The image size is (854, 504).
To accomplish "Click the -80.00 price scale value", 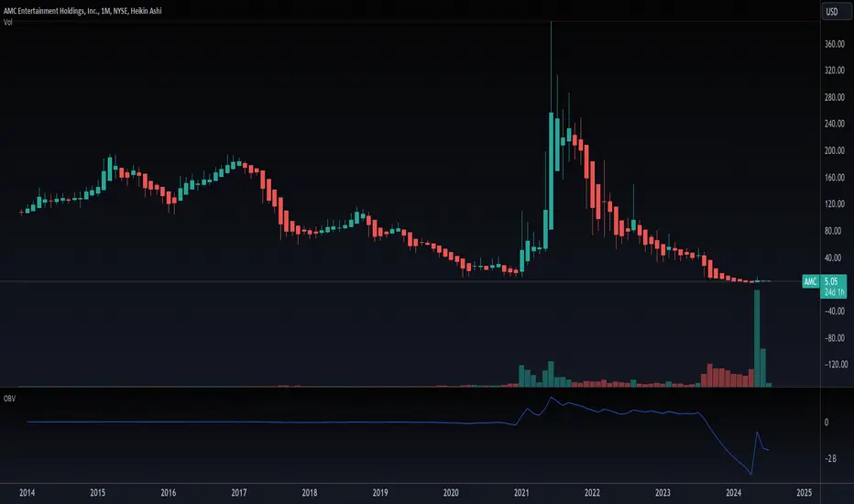I will tap(835, 338).
